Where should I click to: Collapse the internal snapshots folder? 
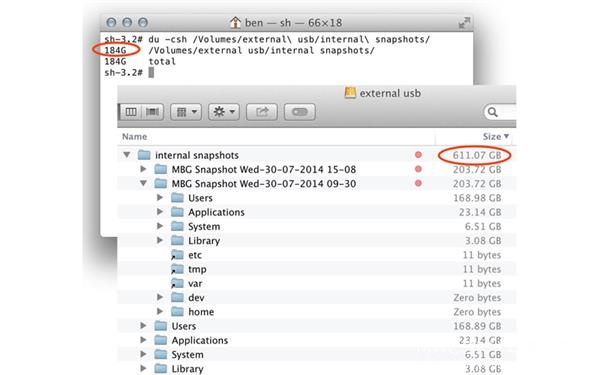(127, 155)
